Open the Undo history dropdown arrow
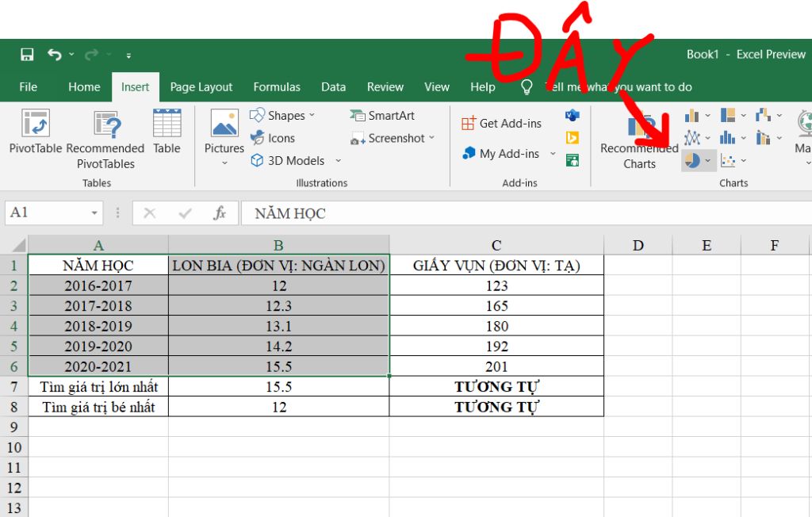 tap(71, 55)
